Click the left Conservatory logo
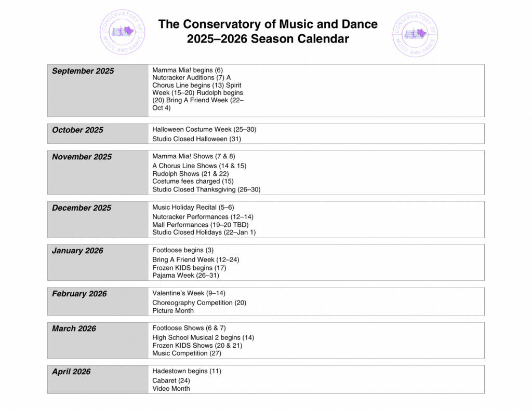 (x=122, y=33)
